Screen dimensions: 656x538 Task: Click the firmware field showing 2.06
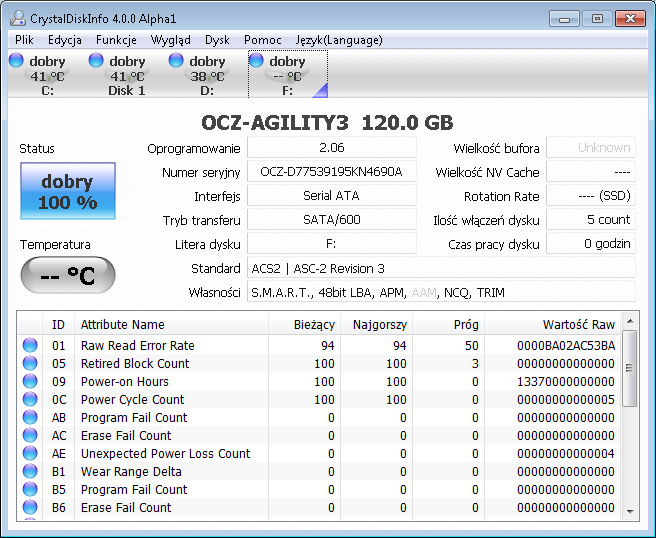[x=332, y=148]
